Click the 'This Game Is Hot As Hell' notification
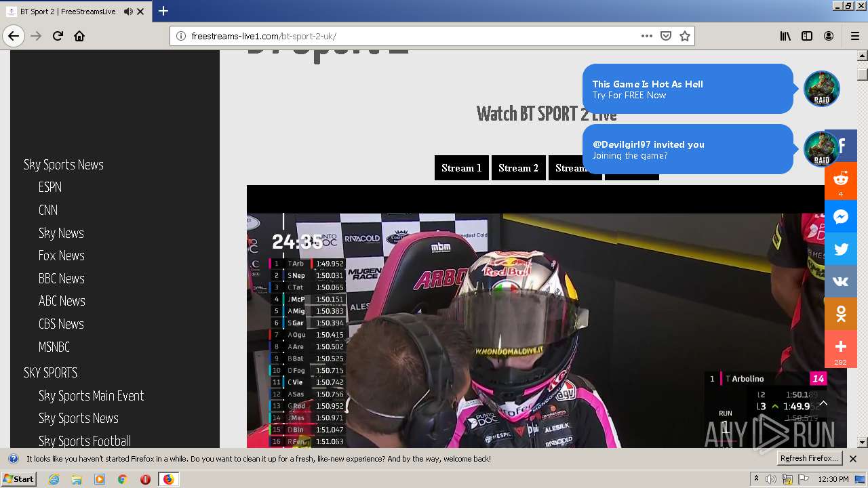 pos(688,89)
